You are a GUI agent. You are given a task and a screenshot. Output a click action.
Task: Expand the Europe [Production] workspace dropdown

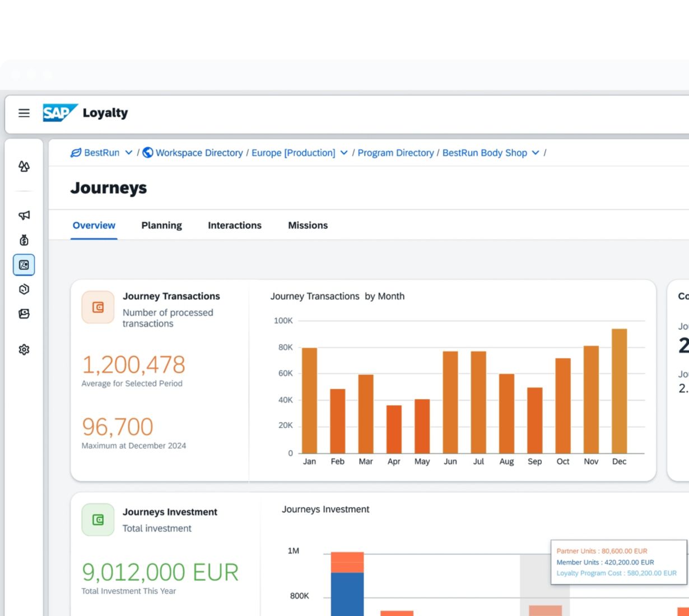click(x=344, y=153)
